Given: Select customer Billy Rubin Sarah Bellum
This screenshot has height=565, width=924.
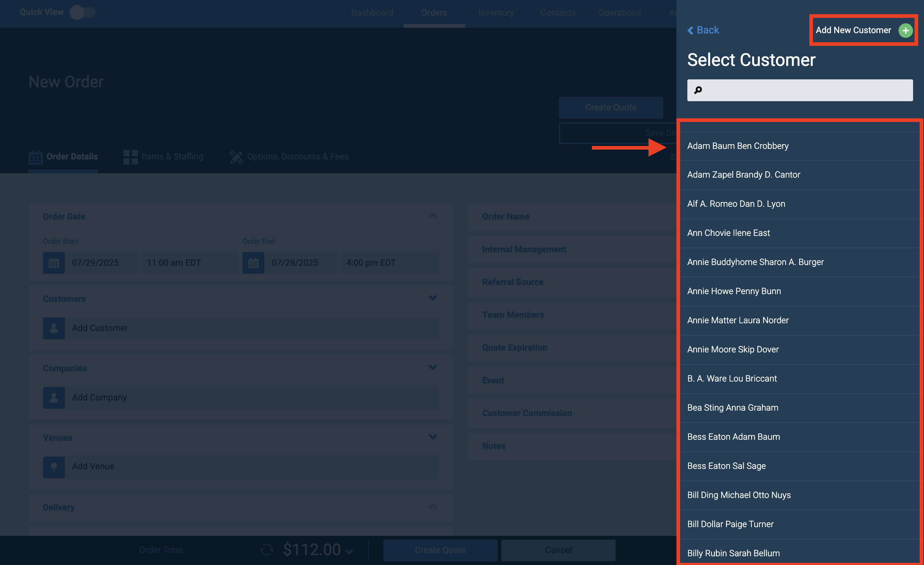Looking at the screenshot, I should click(800, 552).
